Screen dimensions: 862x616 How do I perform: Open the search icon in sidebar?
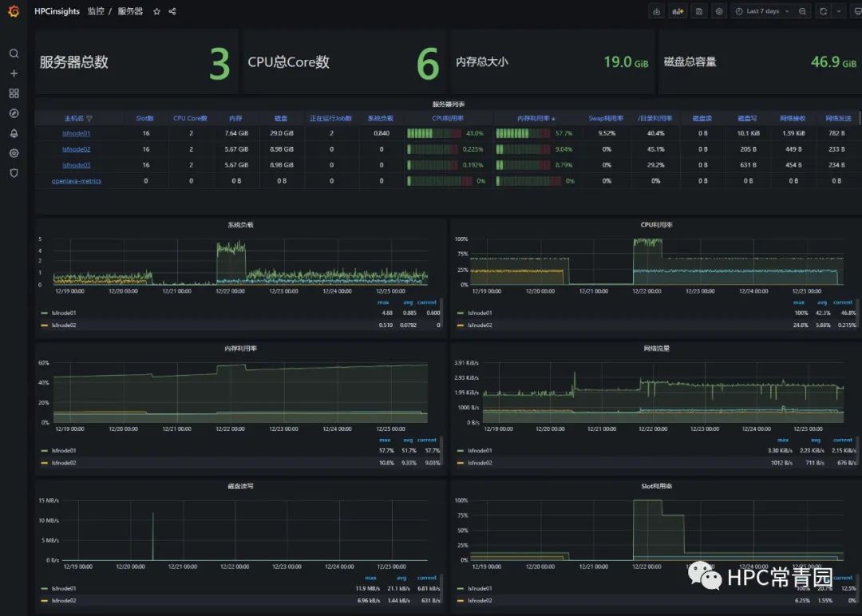[x=14, y=53]
